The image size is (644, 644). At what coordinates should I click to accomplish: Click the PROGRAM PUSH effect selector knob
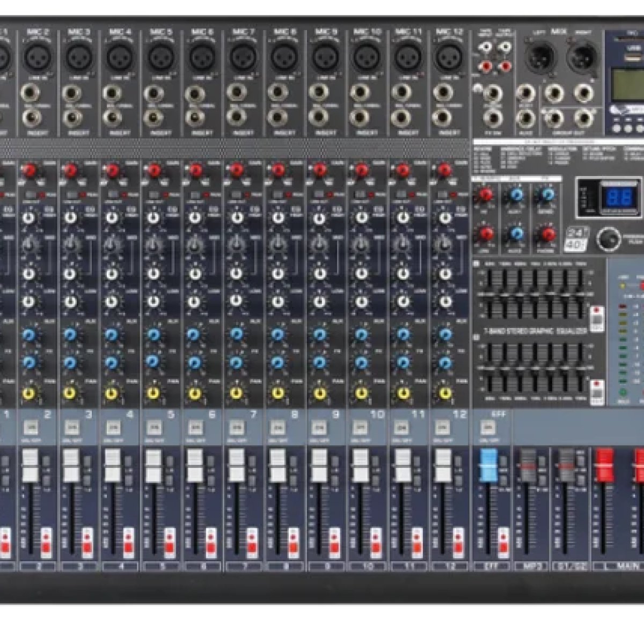click(x=608, y=238)
